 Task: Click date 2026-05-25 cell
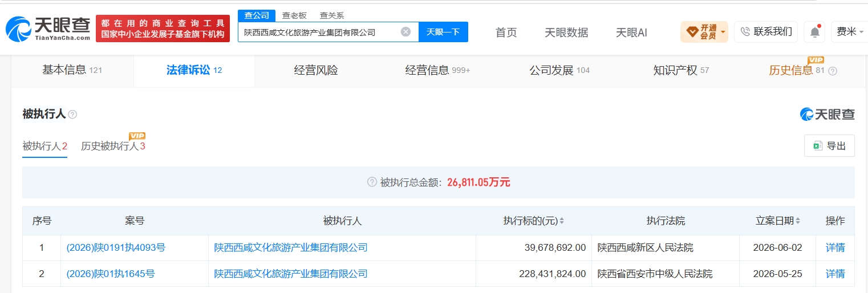(x=778, y=274)
